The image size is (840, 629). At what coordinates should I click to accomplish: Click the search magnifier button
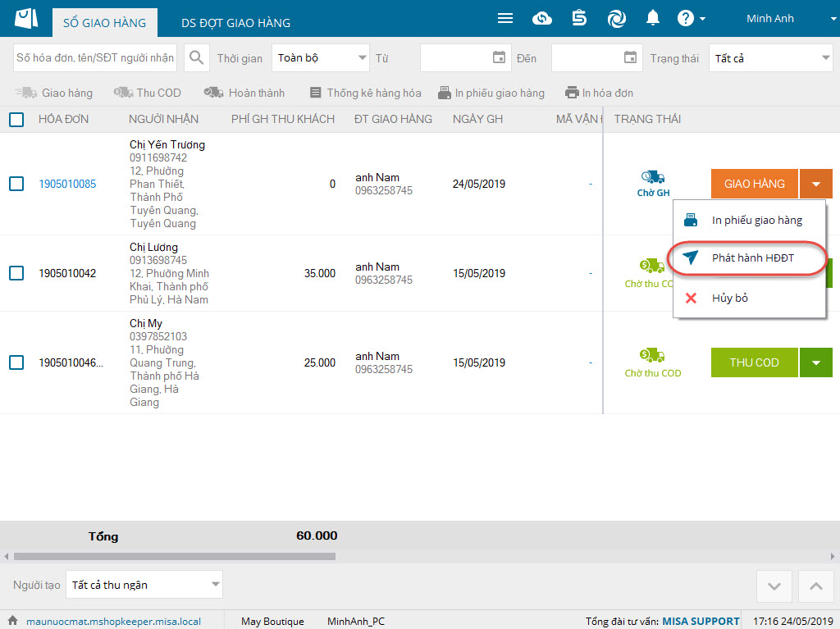pos(197,58)
